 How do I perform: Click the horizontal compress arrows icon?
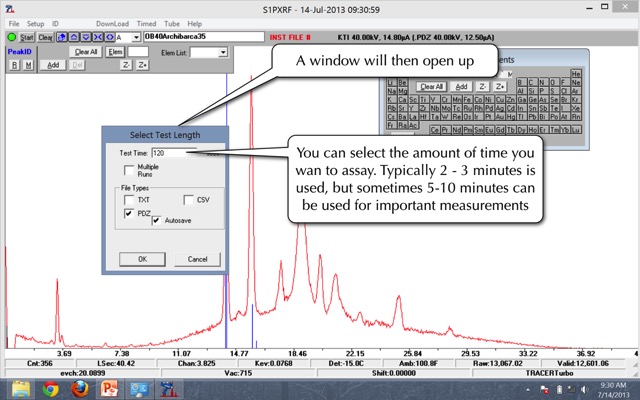(x=98, y=38)
